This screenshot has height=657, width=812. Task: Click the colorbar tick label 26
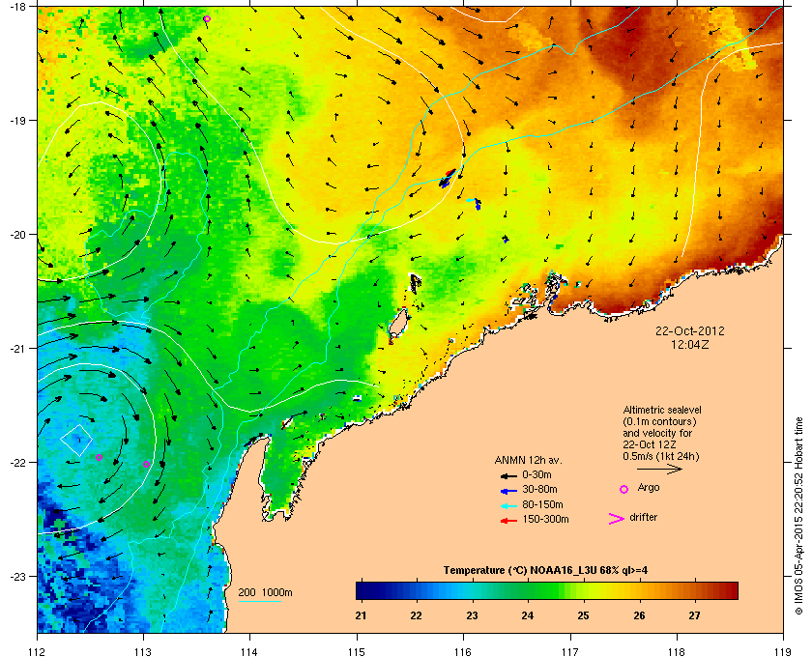click(x=639, y=615)
